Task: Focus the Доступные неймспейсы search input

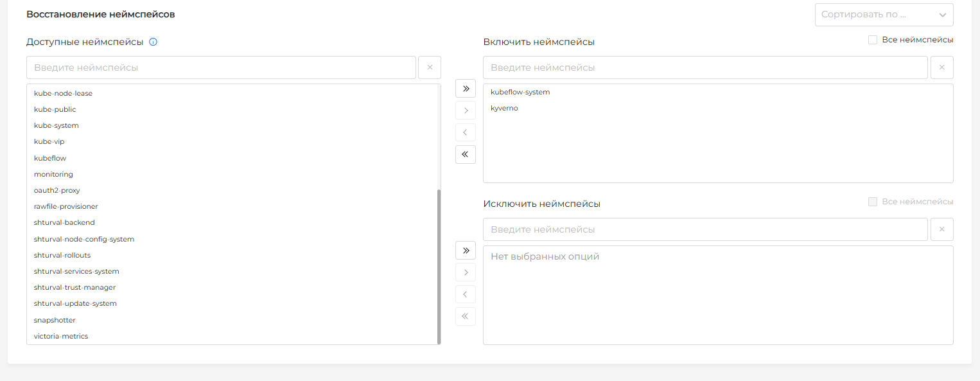Action: [x=221, y=67]
